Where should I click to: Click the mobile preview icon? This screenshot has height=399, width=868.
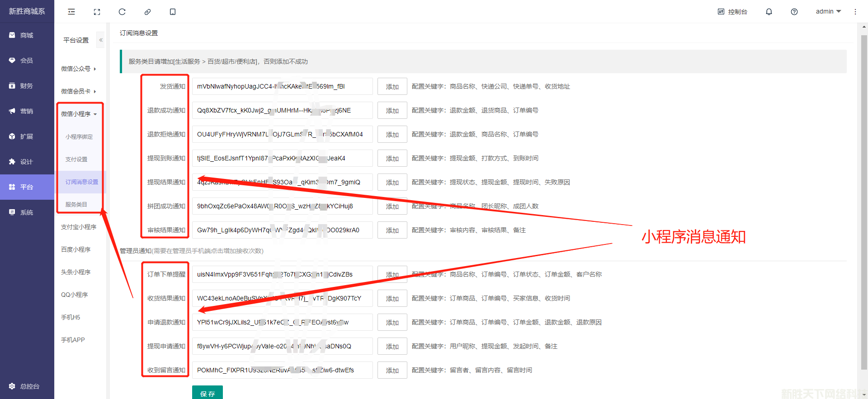coord(173,12)
